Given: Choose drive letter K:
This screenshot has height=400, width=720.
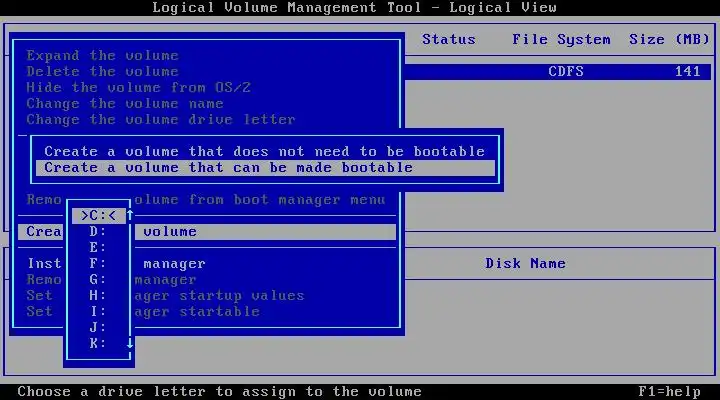Looking at the screenshot, I should tap(98, 343).
